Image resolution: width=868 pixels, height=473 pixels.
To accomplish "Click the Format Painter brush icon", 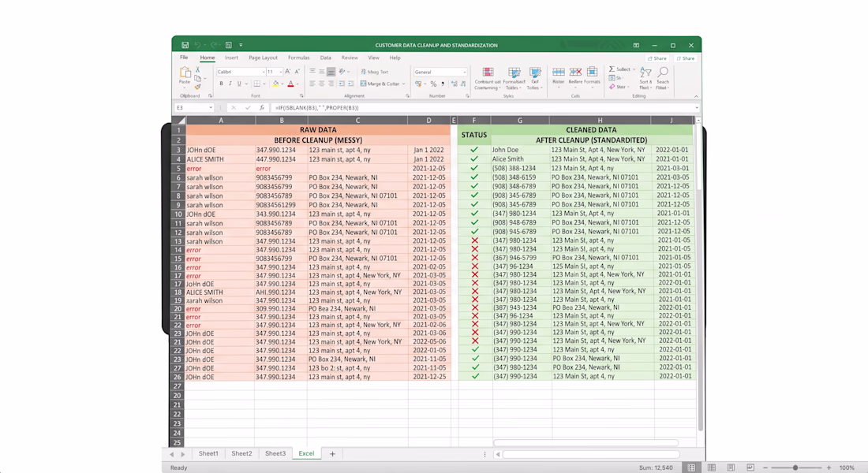I will pyautogui.click(x=197, y=87).
